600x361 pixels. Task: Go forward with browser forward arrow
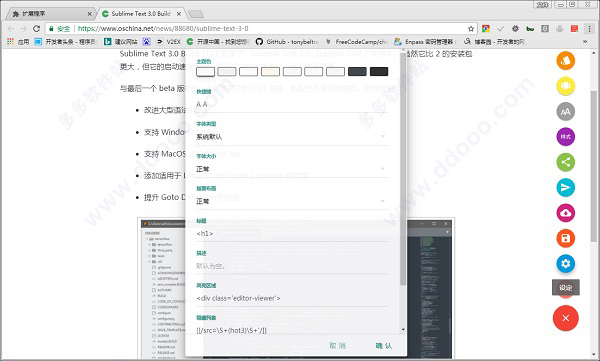coord(23,28)
